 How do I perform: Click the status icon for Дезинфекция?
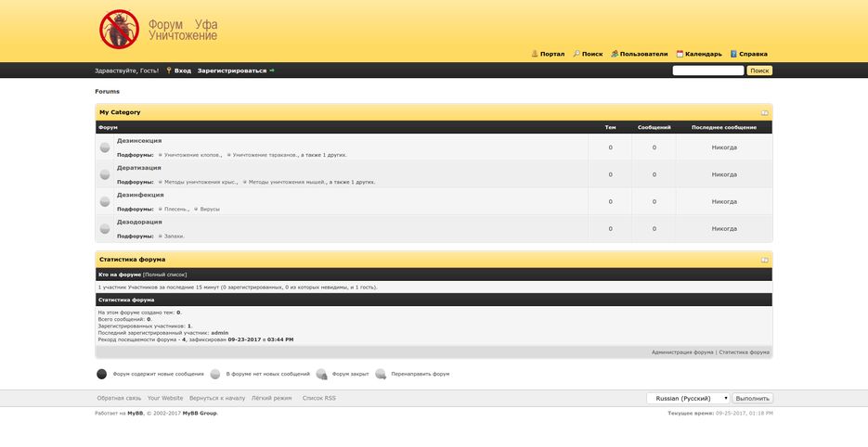tap(105, 202)
